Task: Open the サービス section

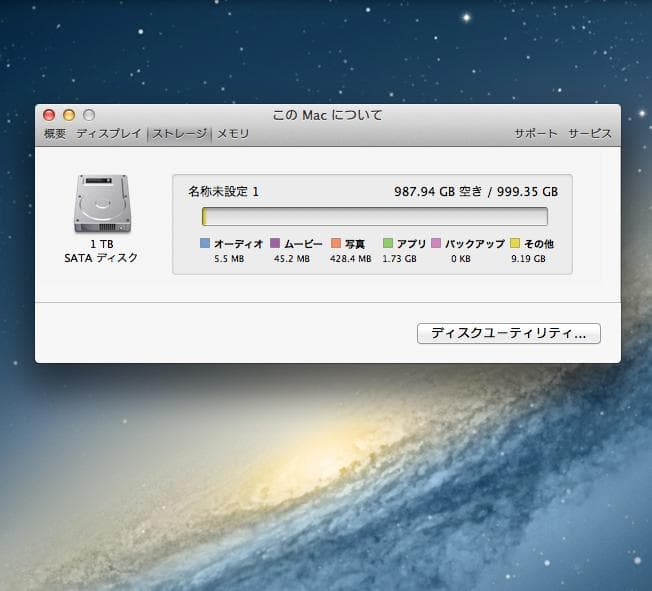Action: tap(590, 134)
